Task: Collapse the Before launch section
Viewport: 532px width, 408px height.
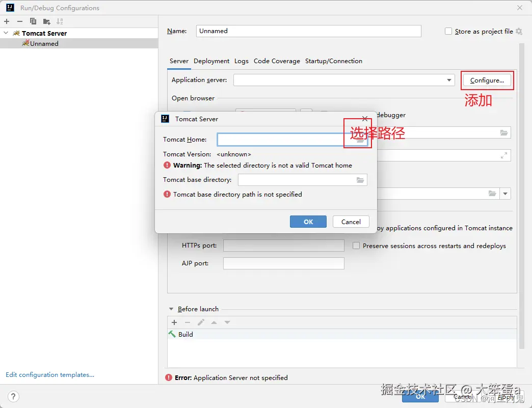Action: (171, 309)
